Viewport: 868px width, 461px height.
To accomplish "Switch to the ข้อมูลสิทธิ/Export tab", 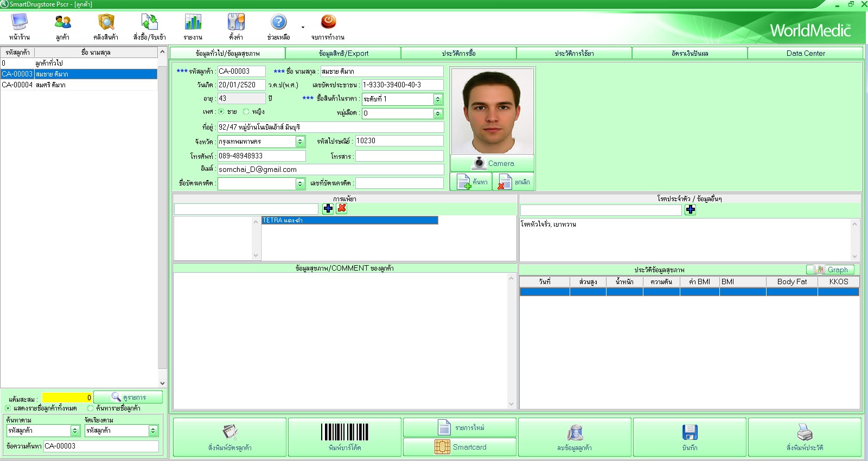I will [343, 53].
